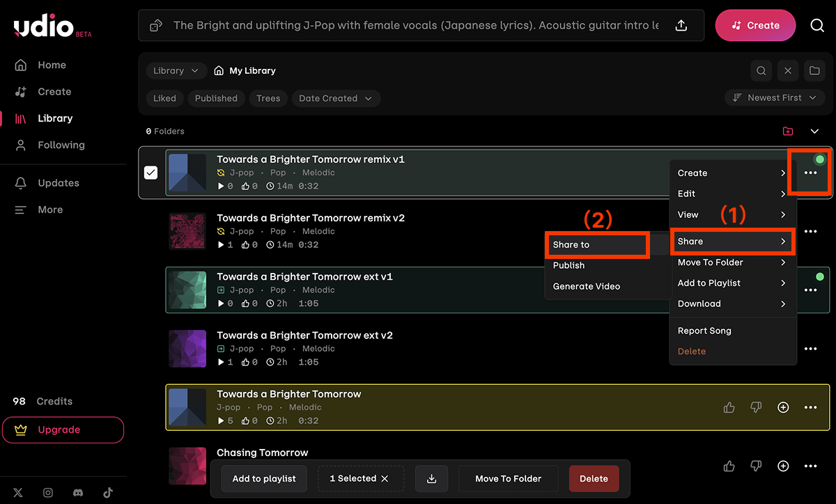Toggle the Published filter chip
This screenshot has width=836, height=504.
[216, 98]
